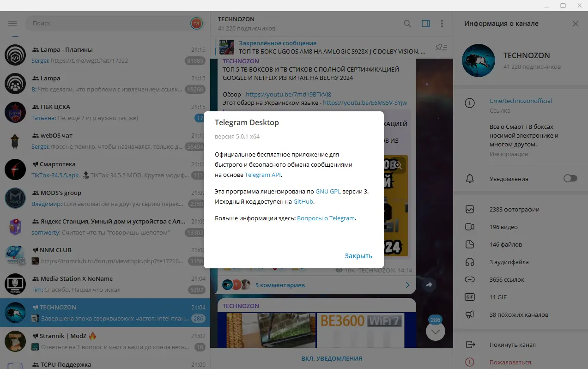Screen dimensions: 588x369
Task: Open 196 videos shared media
Action: 521,227
